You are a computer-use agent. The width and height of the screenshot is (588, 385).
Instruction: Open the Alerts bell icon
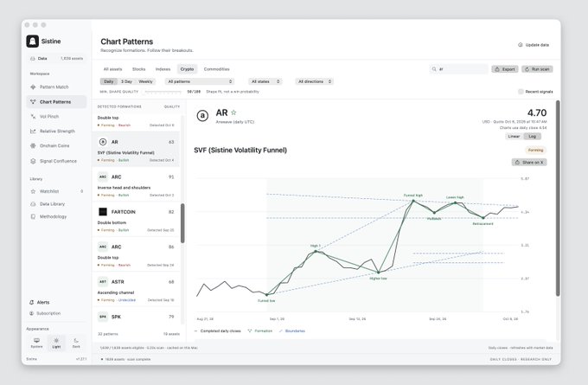click(x=31, y=302)
